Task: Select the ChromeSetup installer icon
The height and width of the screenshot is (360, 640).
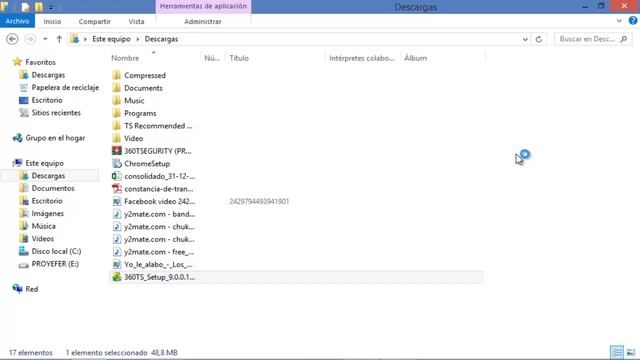Action: 117,164
